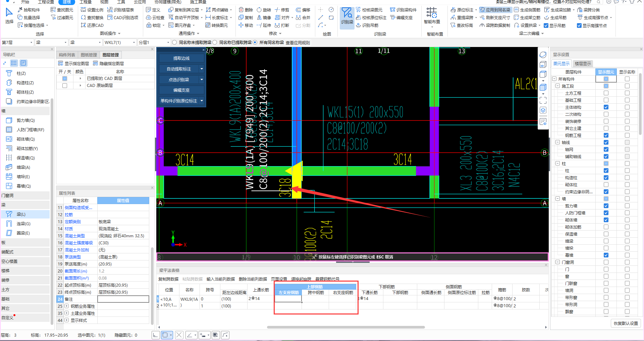Click the 编辑支座 panel button
The height and width of the screenshot is (341, 644).
point(181,90)
